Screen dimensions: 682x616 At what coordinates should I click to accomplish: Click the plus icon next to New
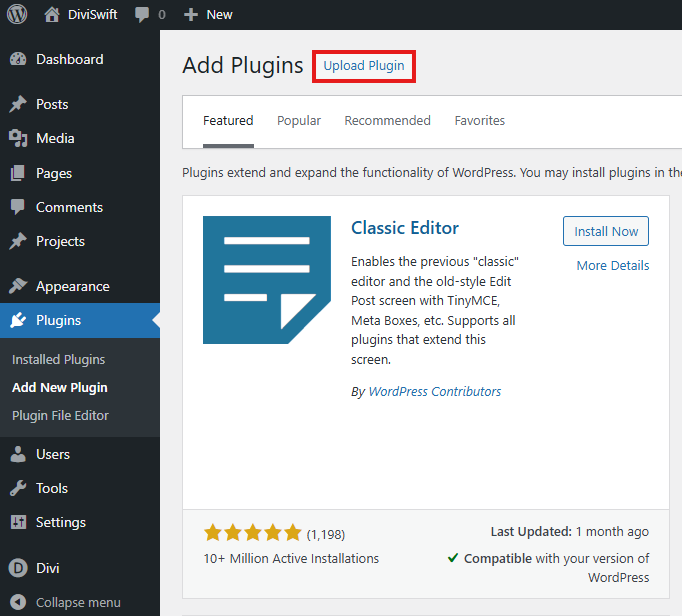click(191, 14)
